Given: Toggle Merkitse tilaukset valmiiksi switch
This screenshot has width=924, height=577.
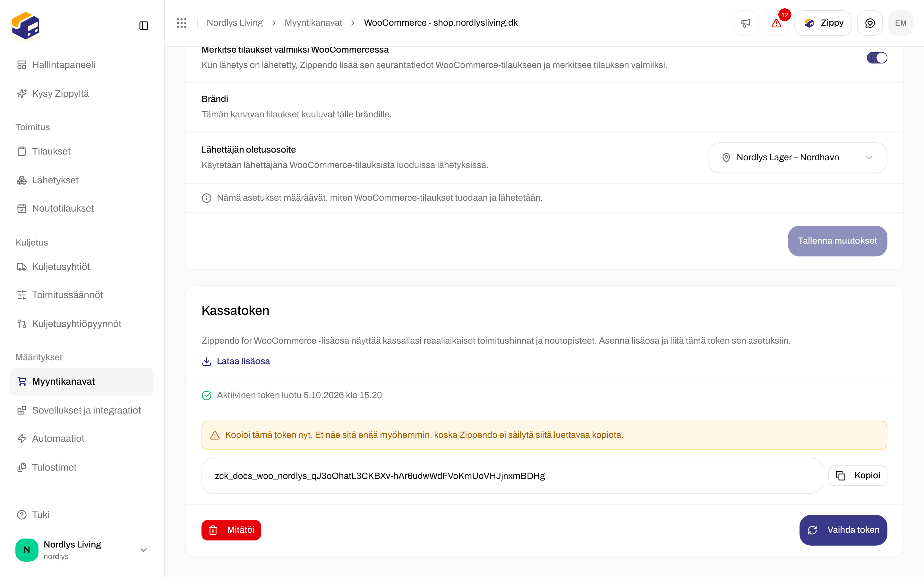Looking at the screenshot, I should pyautogui.click(x=877, y=58).
